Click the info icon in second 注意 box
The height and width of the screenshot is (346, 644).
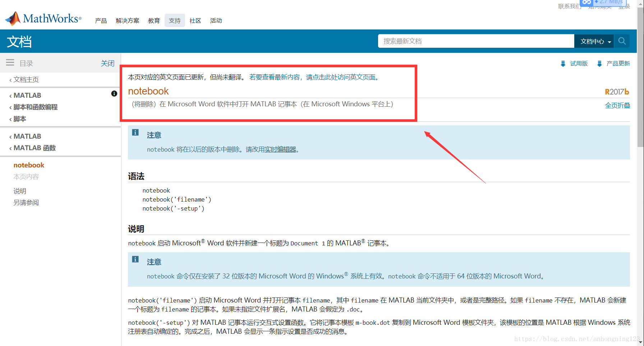[x=135, y=259]
